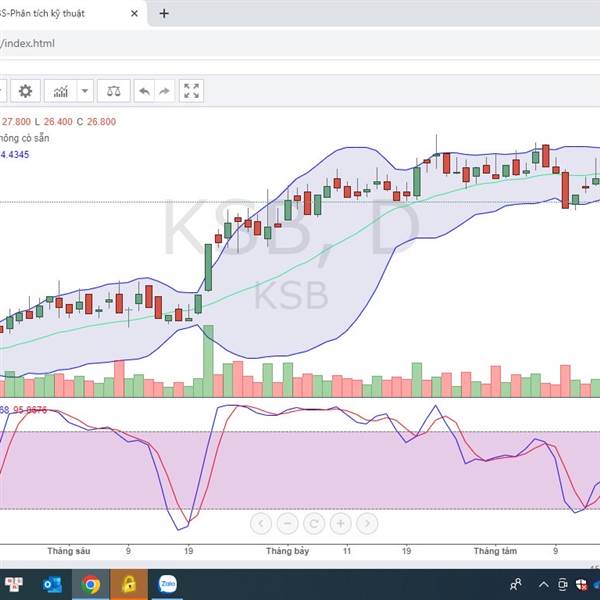Click the low price value 26.400
The height and width of the screenshot is (600, 600).
[58, 122]
